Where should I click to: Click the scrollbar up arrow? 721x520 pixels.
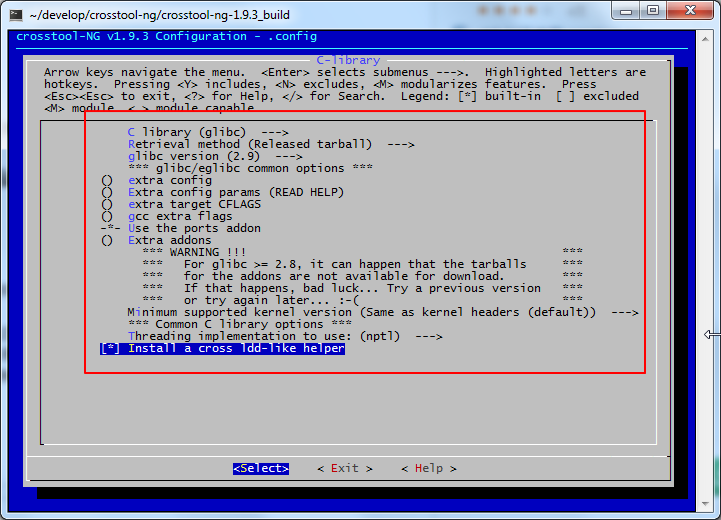(x=705, y=39)
